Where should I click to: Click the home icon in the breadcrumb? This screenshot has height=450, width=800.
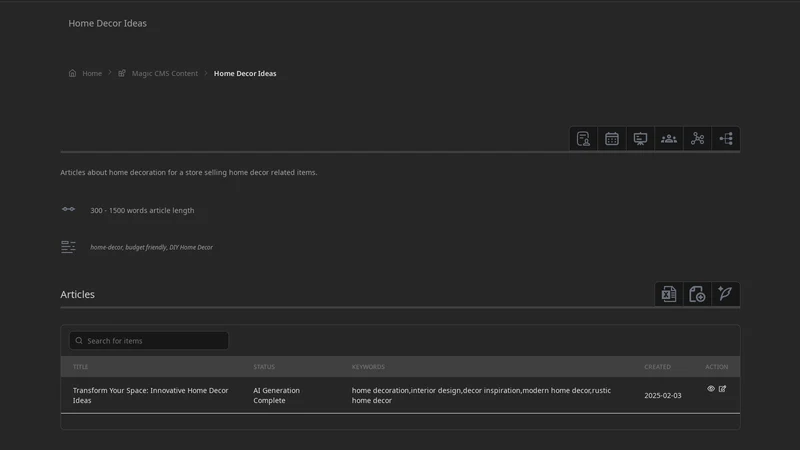pos(72,73)
